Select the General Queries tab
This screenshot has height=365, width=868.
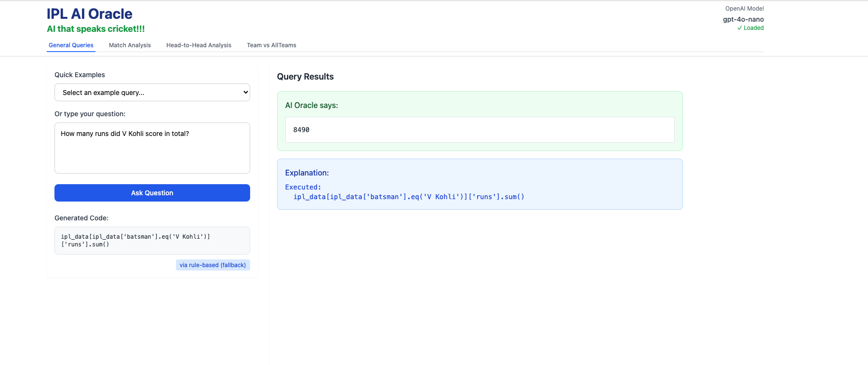coord(71,45)
